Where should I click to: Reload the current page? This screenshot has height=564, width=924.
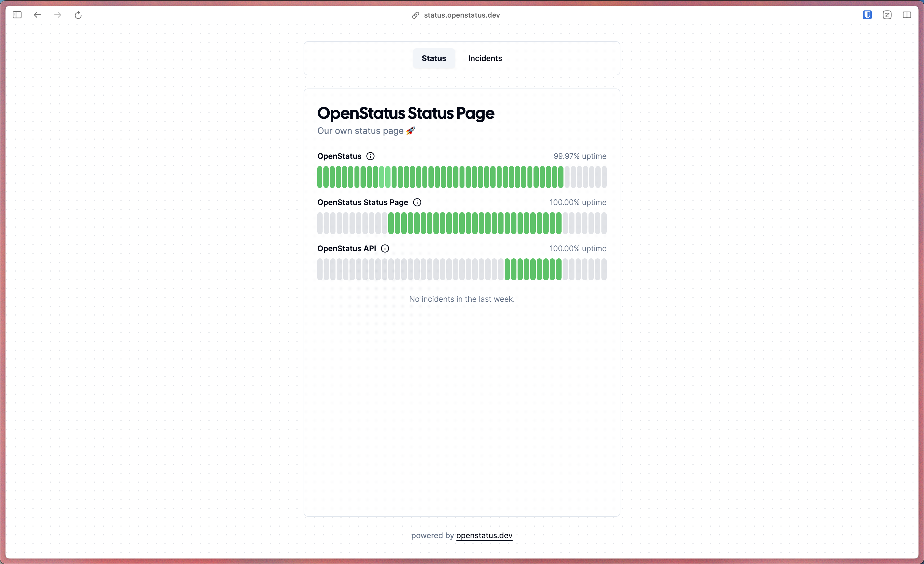tap(78, 15)
